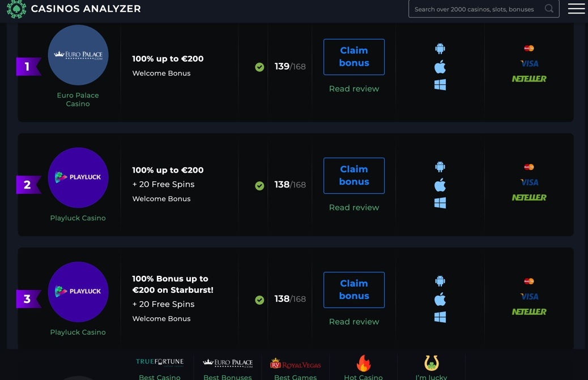Image resolution: width=588 pixels, height=380 pixels.
Task: Click the Neteller logo in rank 2 row
Action: pyautogui.click(x=529, y=198)
